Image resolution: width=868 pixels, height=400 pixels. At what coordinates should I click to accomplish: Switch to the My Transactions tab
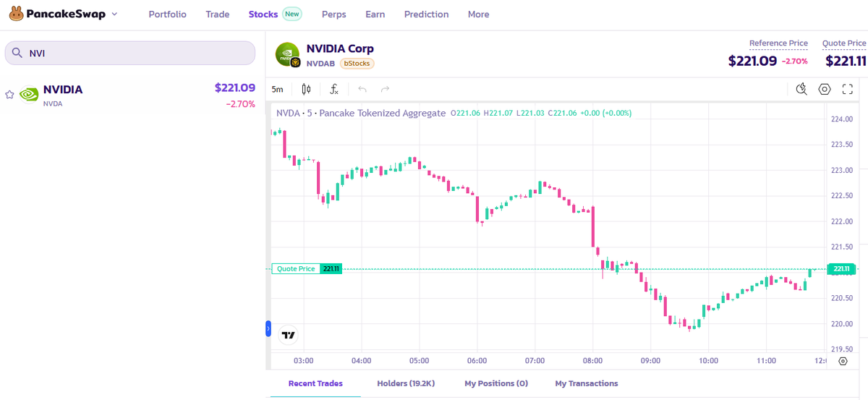[587, 383]
